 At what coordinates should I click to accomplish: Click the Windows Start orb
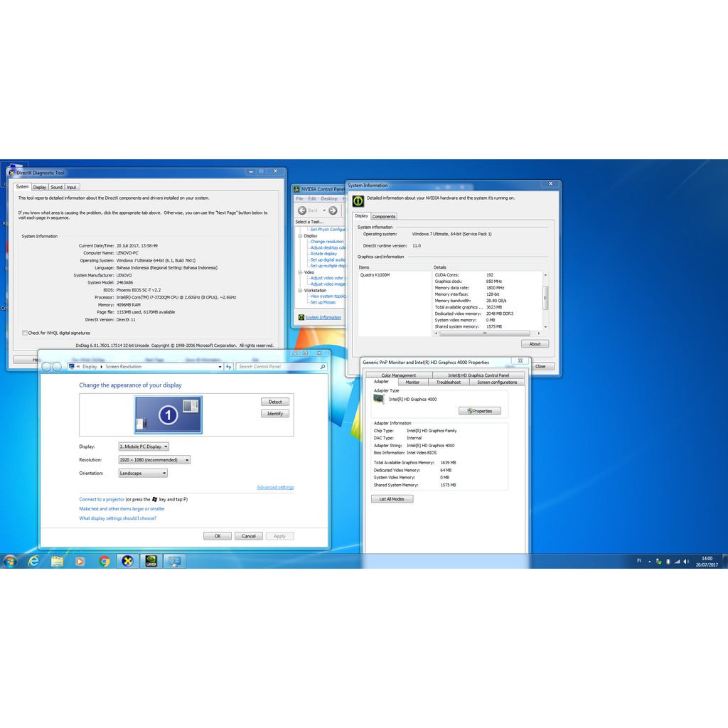pos(10,561)
